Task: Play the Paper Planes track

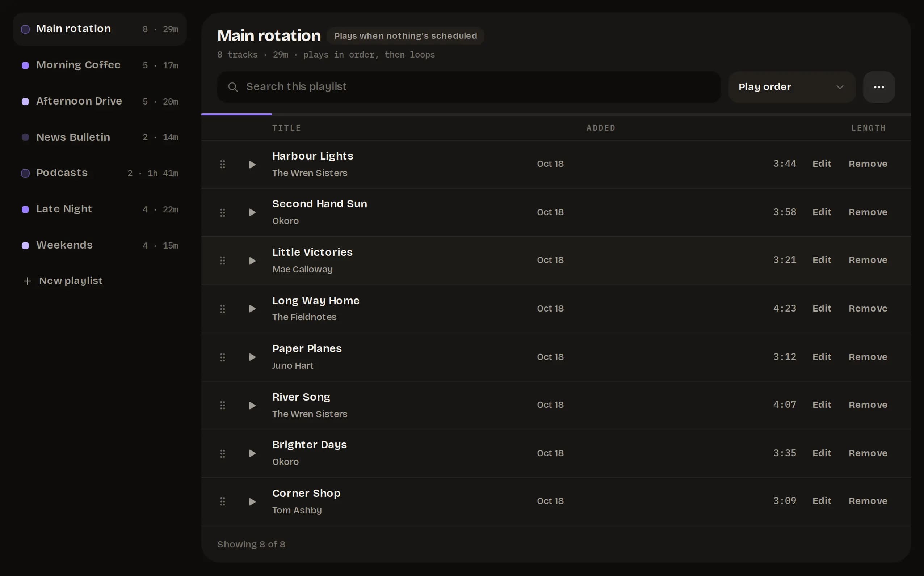Action: 252,357
